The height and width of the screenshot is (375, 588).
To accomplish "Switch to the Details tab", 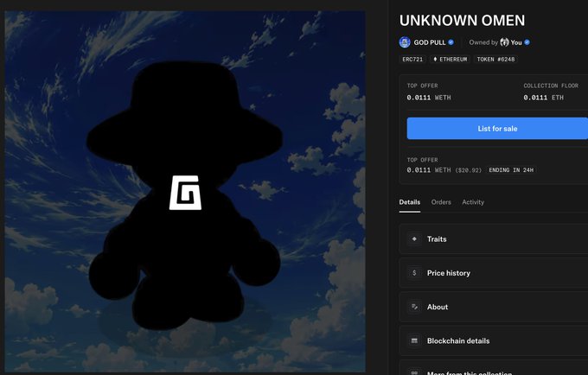I will pos(410,202).
